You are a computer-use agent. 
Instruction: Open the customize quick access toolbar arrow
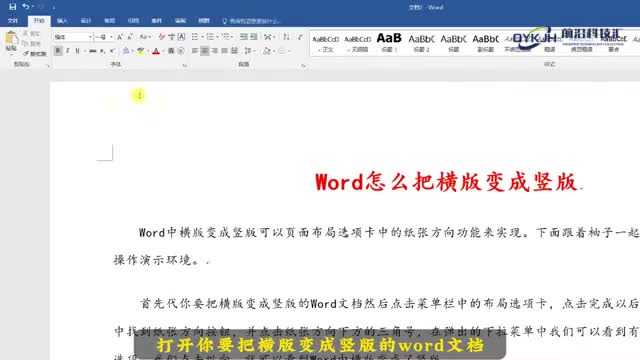(x=53, y=7)
